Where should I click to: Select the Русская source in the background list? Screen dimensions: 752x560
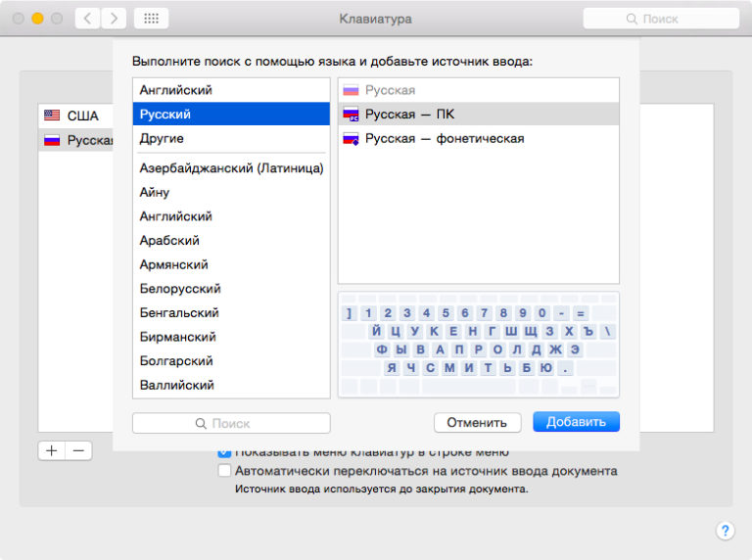coord(75,140)
